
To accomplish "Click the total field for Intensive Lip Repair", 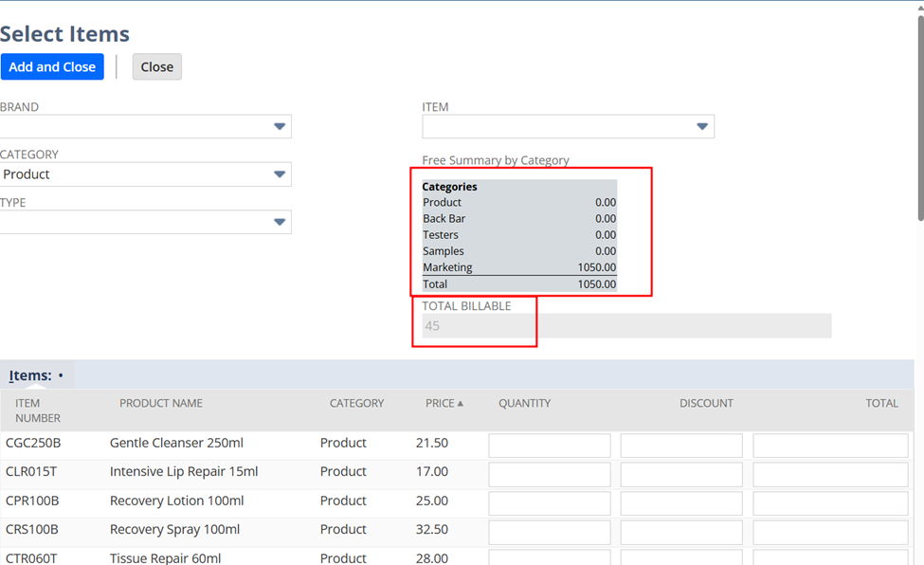I will [830, 474].
